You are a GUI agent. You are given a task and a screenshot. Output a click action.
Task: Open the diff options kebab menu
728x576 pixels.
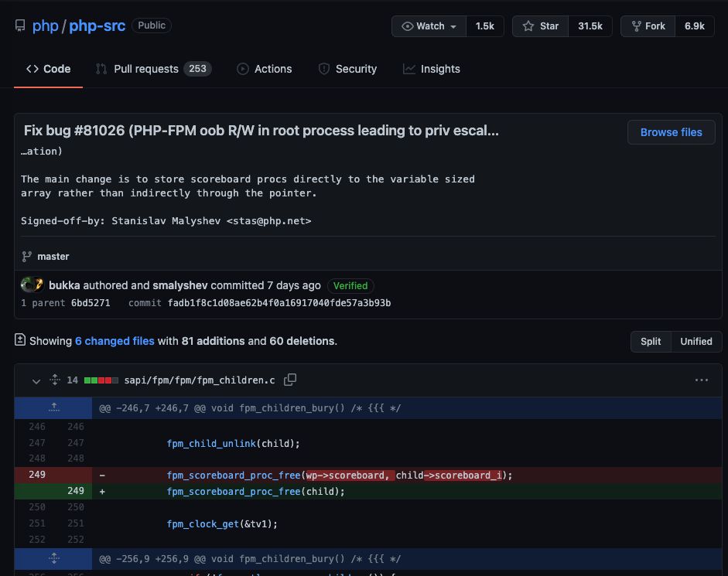(702, 380)
